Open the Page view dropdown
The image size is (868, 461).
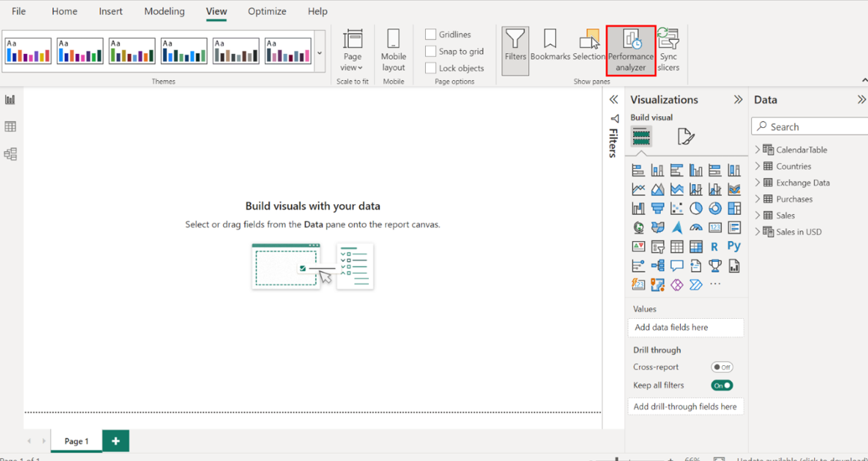352,50
